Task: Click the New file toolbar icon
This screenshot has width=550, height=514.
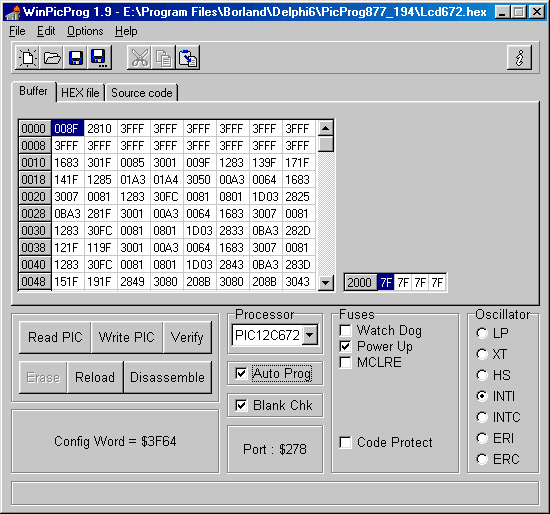Action: click(27, 58)
